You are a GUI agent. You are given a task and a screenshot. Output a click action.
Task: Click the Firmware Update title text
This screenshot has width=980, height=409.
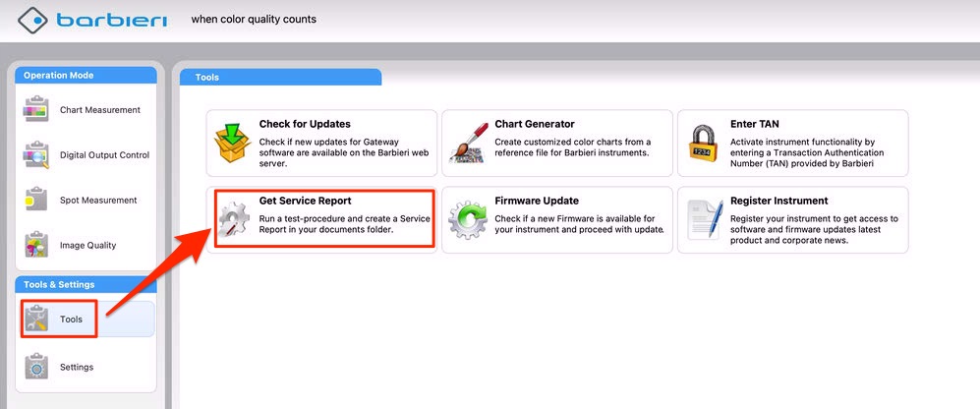pyautogui.click(x=537, y=202)
